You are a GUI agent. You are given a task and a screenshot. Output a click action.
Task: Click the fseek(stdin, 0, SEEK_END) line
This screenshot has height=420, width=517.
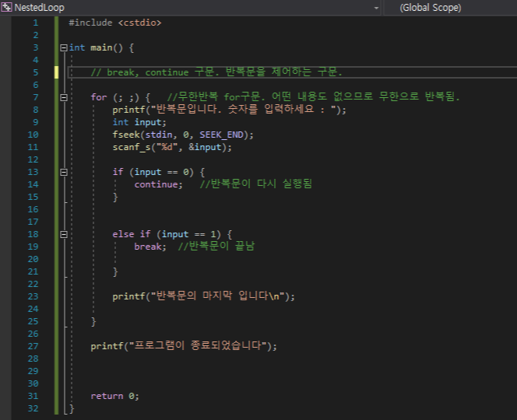point(183,135)
